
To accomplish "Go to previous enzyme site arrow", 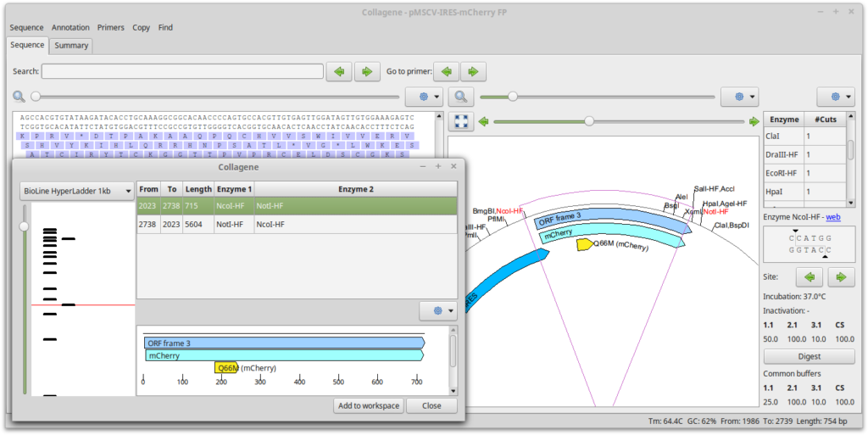I will (x=809, y=276).
